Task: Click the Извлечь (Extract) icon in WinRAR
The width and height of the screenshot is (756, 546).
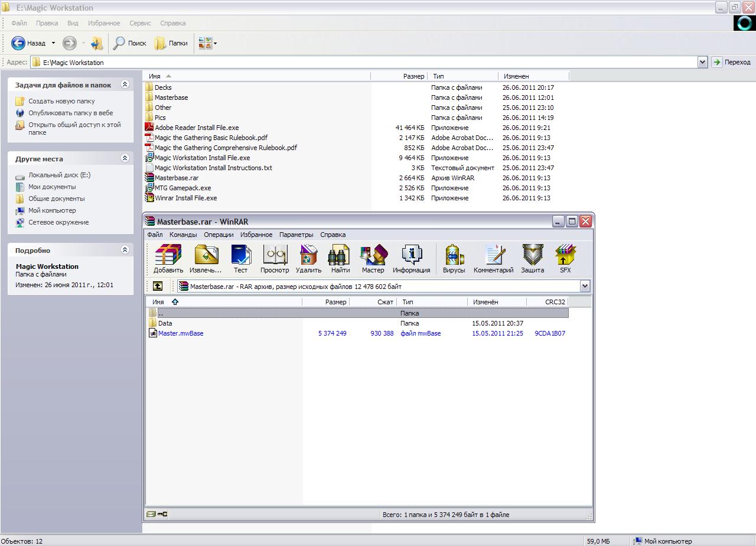Action: coord(206,259)
